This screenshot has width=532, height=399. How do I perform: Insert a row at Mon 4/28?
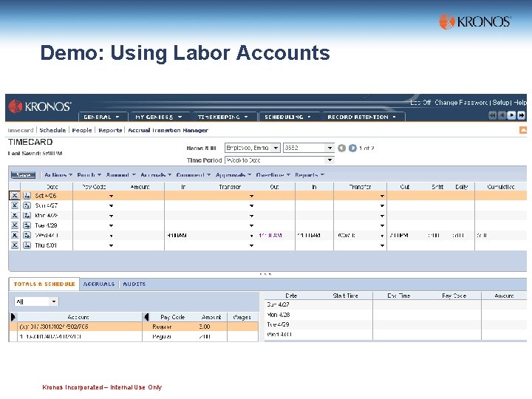tap(27, 216)
